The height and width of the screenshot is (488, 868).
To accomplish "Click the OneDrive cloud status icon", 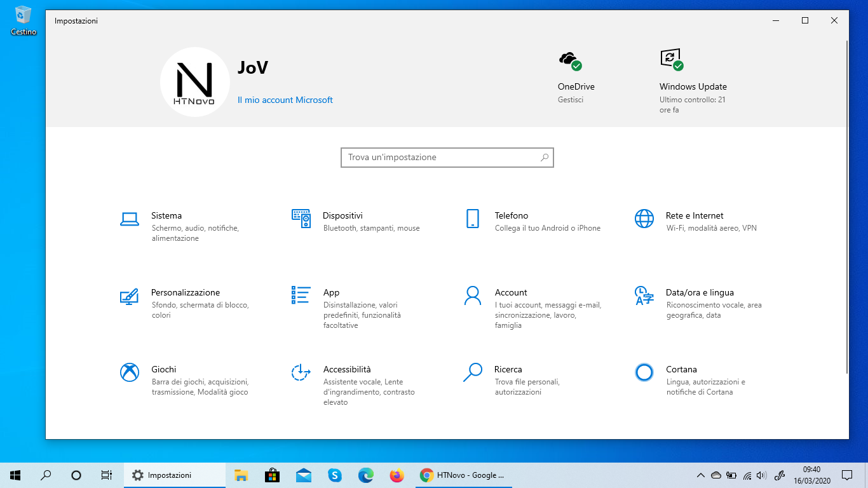I will (x=570, y=61).
